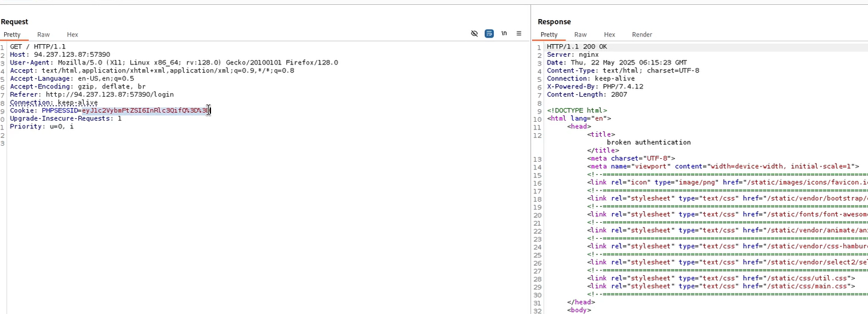
Task: Click the Host header 94.237.123.87:57390
Action: [x=60, y=54]
